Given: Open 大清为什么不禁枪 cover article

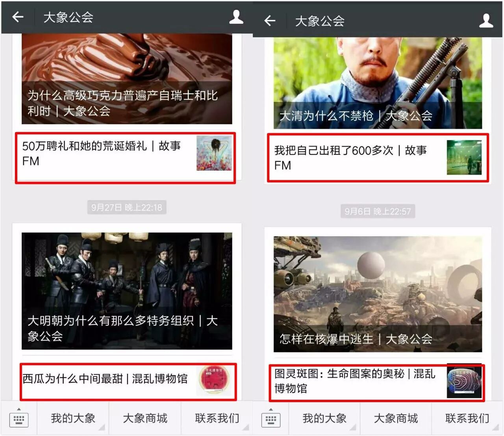Looking at the screenshot, I should [x=377, y=83].
